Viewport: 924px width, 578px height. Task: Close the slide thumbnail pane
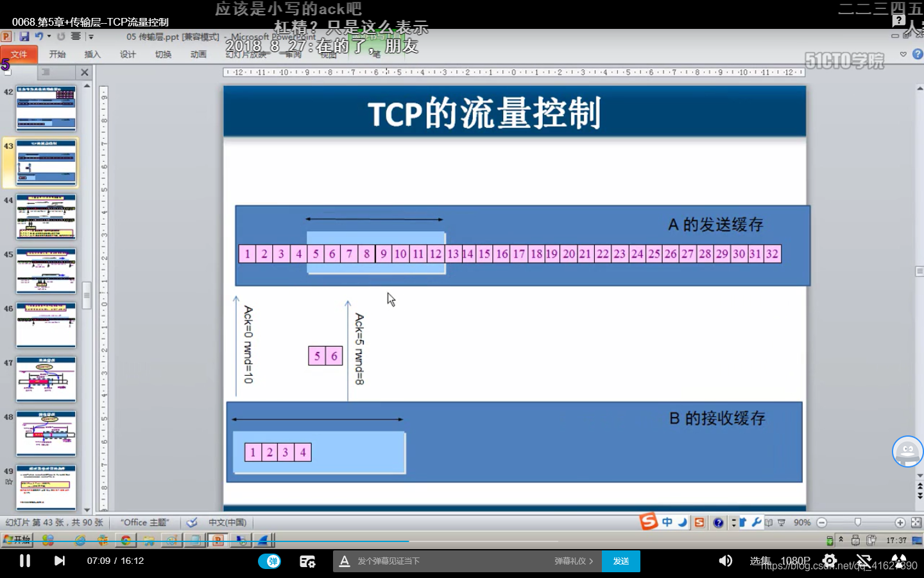pos(85,73)
